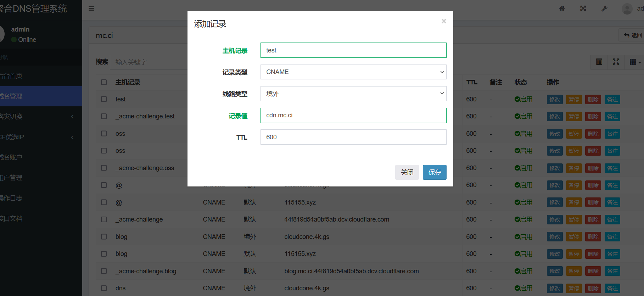644x296 pixels.
Task: Toggle the sidebar hamburger menu icon
Action: pyautogui.click(x=91, y=9)
